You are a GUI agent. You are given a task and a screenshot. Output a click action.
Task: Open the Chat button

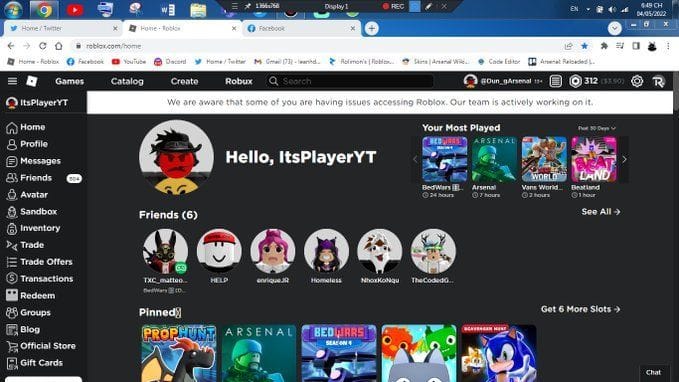653,372
